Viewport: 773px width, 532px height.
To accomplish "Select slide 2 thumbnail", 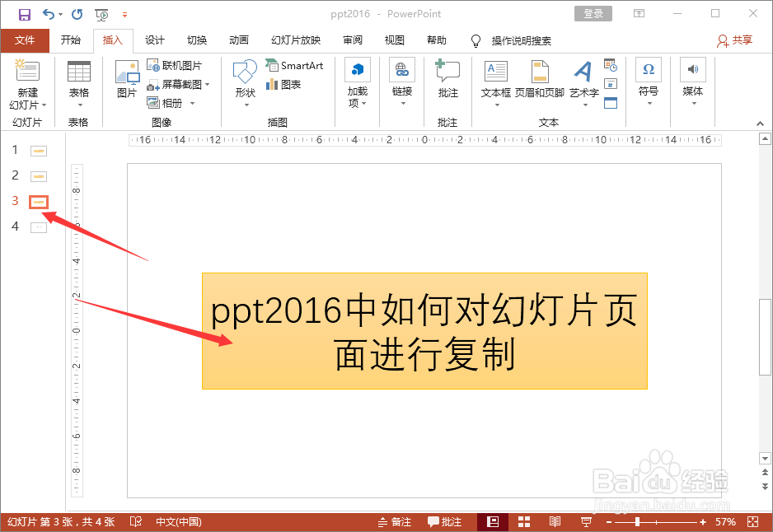I will point(39,176).
